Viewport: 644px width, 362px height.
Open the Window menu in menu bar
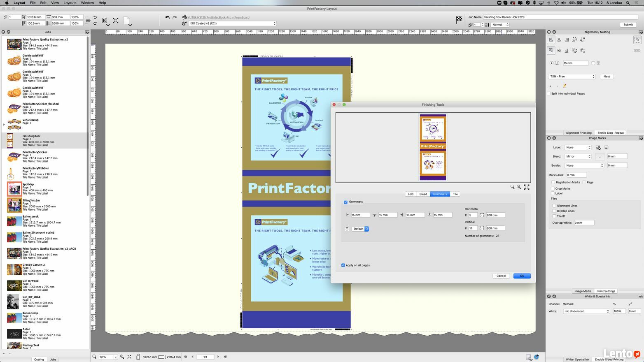coord(87,3)
